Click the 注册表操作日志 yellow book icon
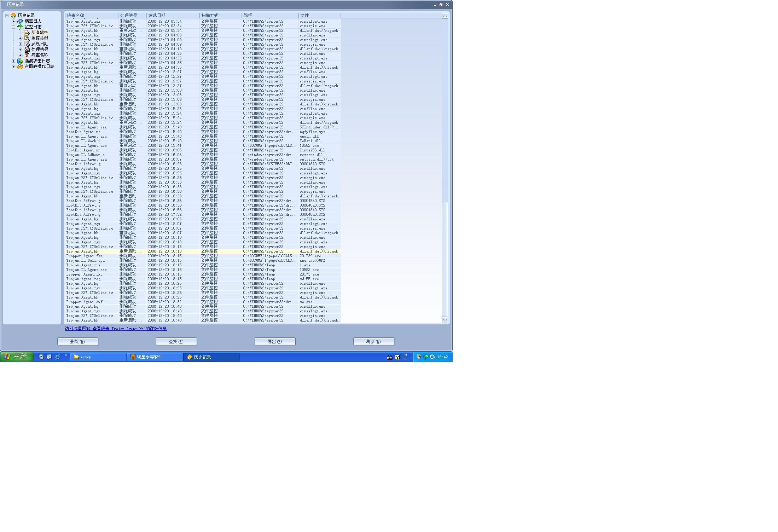778x532 pixels. (x=20, y=66)
